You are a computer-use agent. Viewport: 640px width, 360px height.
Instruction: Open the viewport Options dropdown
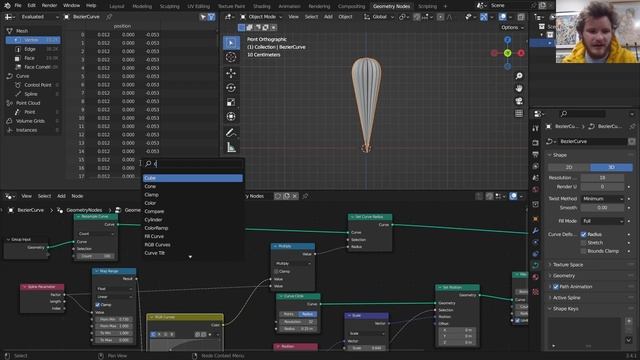click(x=512, y=27)
